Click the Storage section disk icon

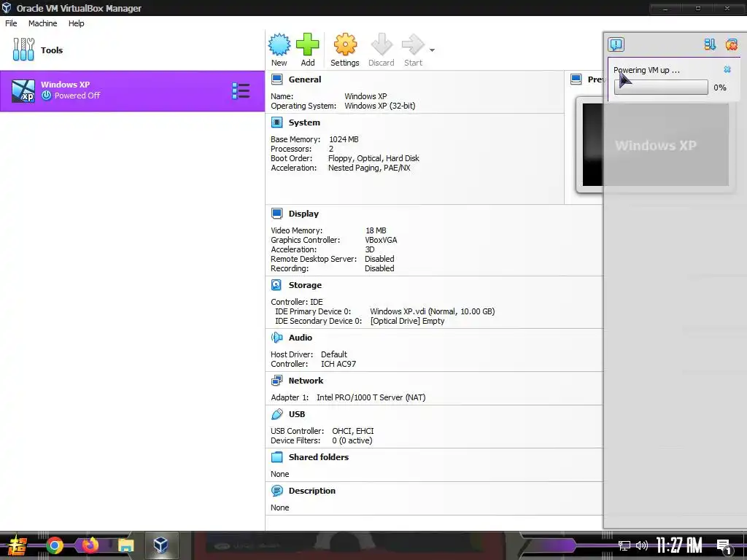coord(276,285)
